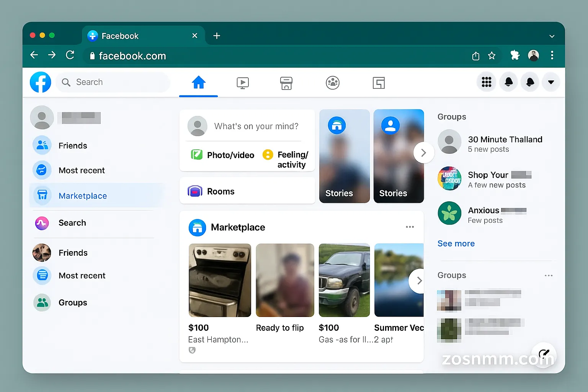Click the 5 new posts text
Viewport: 588px width, 392px height.
pos(488,149)
